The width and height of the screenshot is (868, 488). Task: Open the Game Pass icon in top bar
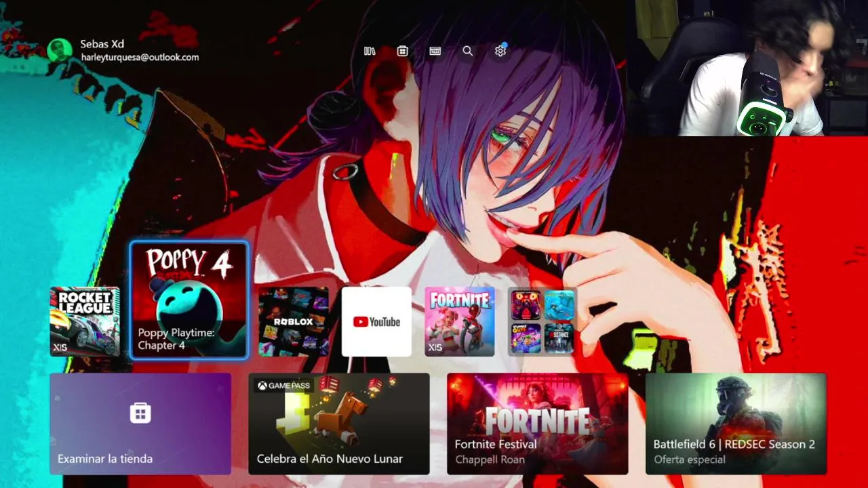tap(435, 51)
